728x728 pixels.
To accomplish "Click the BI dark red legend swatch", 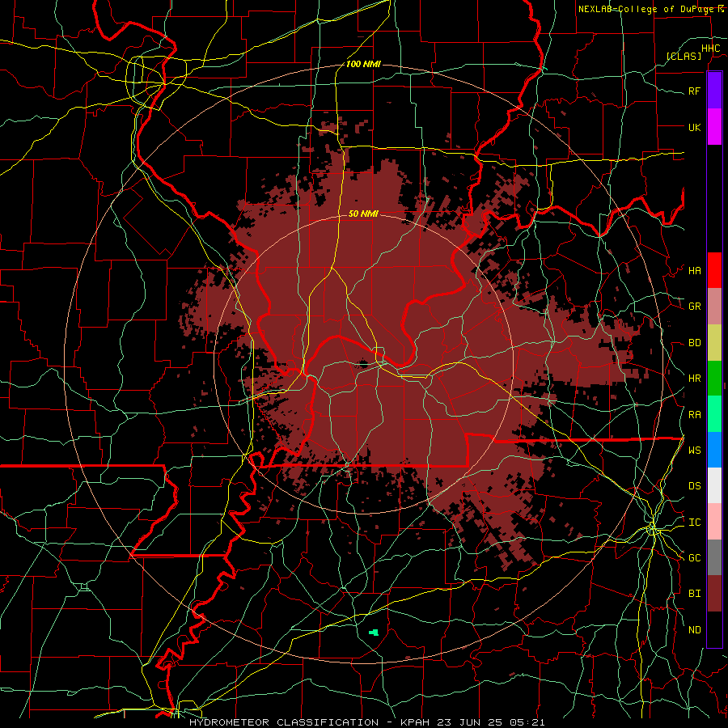I will [x=714, y=594].
